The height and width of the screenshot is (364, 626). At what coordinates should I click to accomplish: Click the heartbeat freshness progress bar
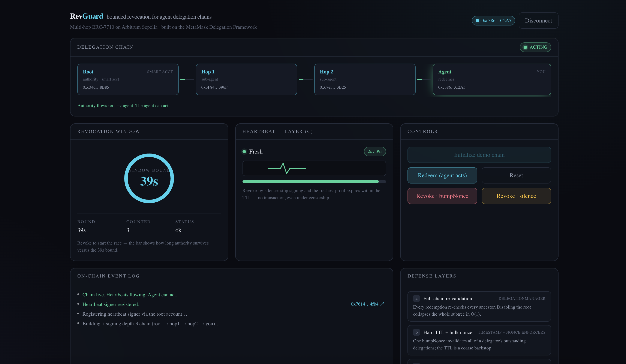pos(314,182)
